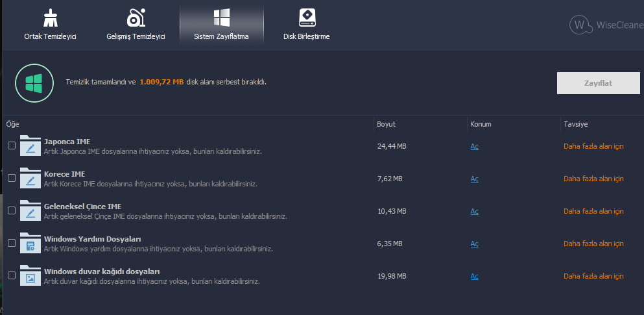
Task: Click the Korece IME description text
Action: (x=150, y=184)
